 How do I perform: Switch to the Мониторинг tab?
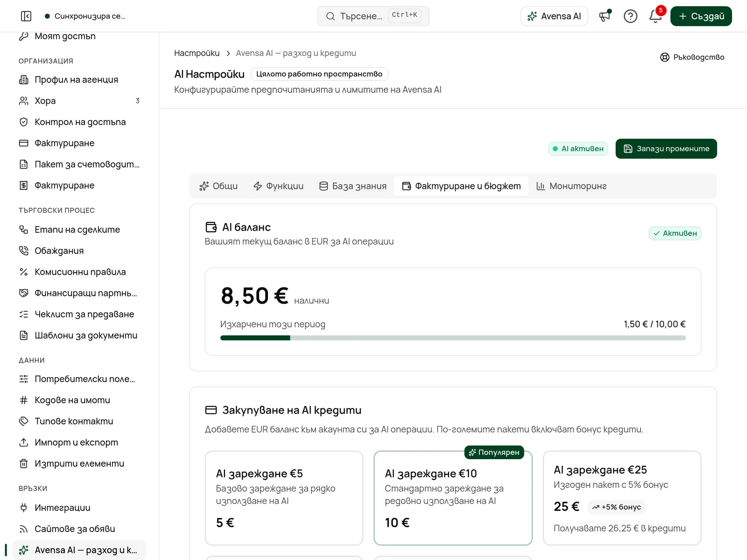click(571, 186)
